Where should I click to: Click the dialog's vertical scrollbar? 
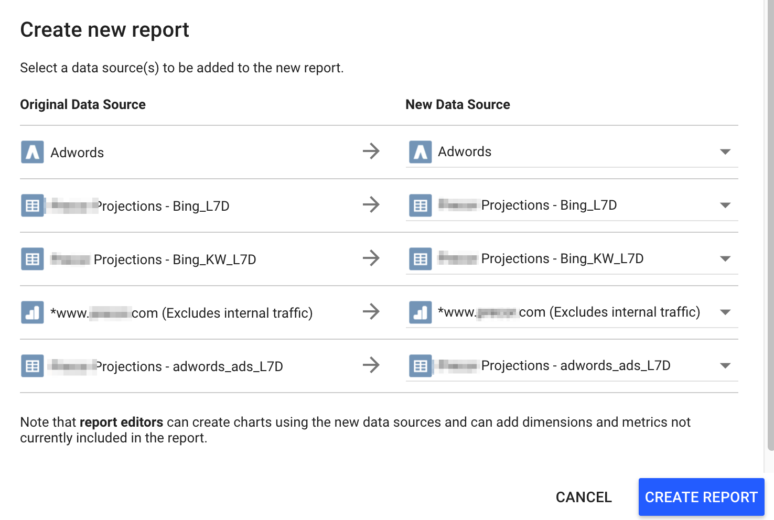click(x=770, y=225)
